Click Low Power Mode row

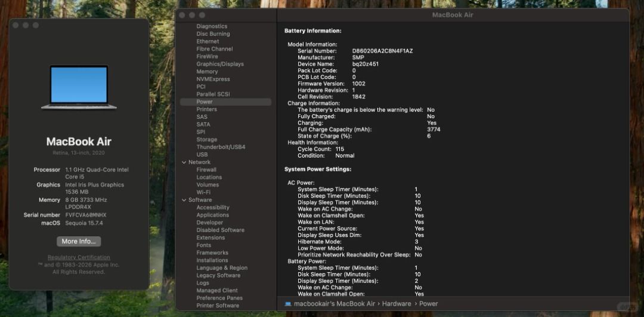click(x=361, y=248)
